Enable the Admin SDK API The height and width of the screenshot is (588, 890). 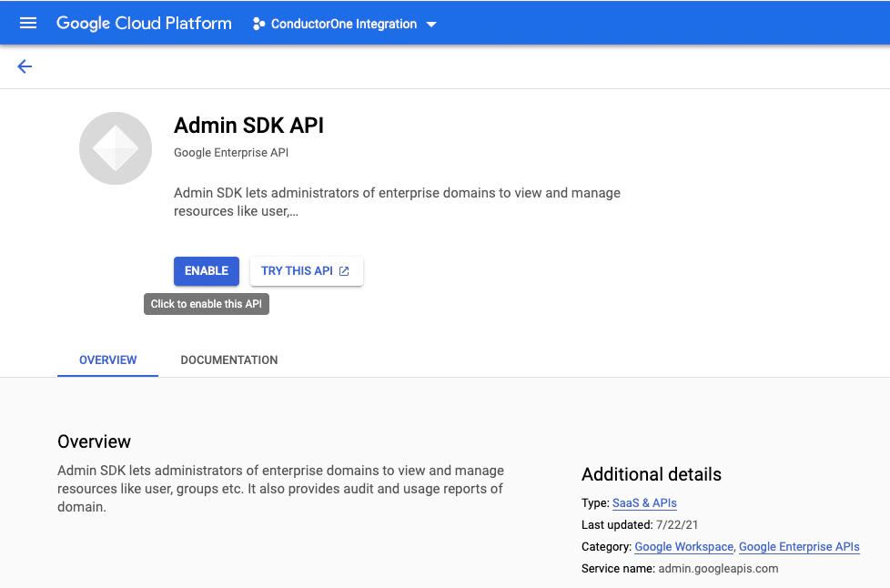tap(206, 270)
